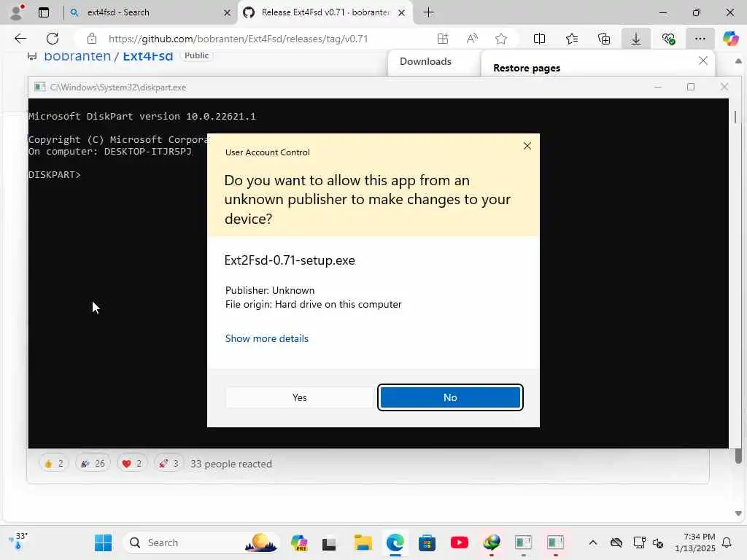Click the Downloads toolbar icon

pyautogui.click(x=635, y=39)
